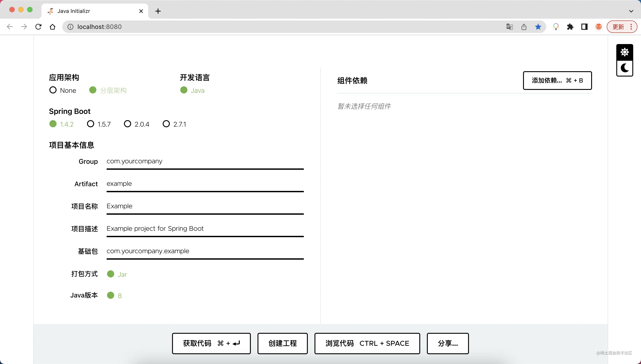Screen dimensions: 641x364
Task: Click the 添加依赖 button
Action: point(557,81)
